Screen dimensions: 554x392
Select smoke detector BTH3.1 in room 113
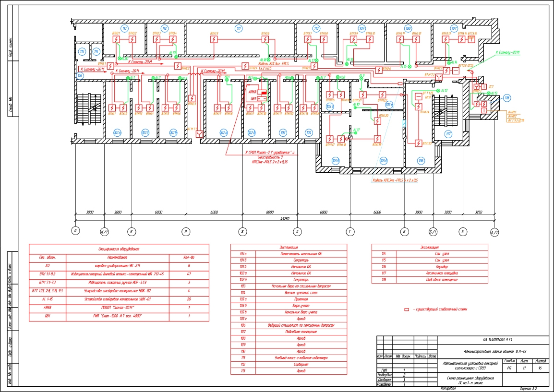117,39
